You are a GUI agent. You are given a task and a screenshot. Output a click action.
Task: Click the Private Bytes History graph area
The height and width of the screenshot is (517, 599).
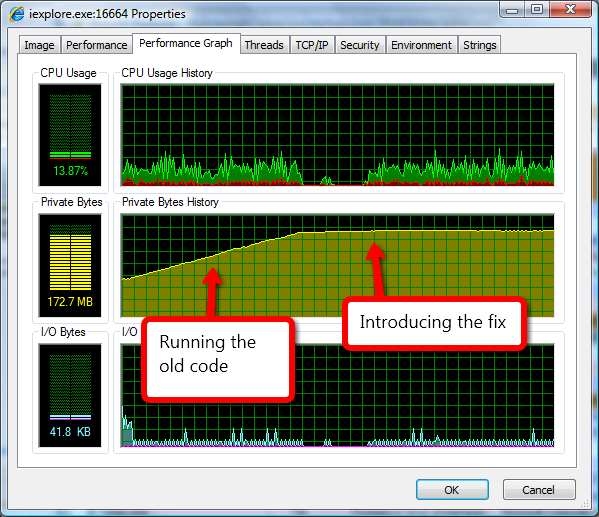point(338,265)
